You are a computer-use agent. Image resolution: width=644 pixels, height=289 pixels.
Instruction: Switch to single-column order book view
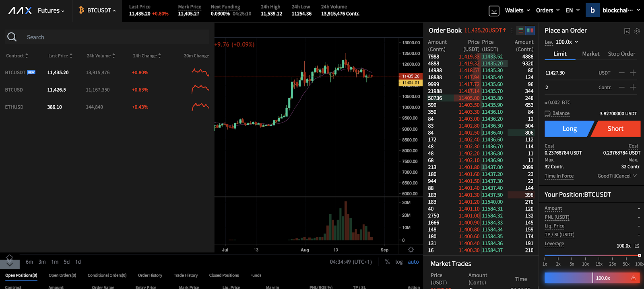[x=521, y=31]
